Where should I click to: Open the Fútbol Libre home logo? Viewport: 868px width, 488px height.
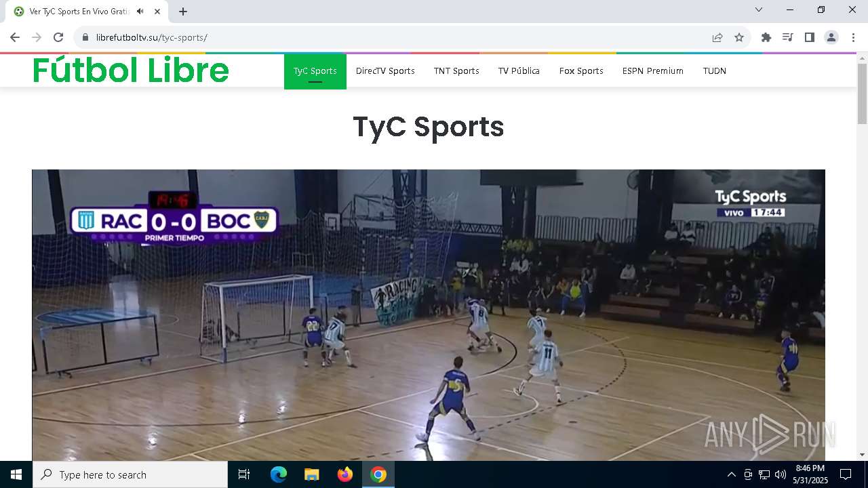click(x=131, y=70)
